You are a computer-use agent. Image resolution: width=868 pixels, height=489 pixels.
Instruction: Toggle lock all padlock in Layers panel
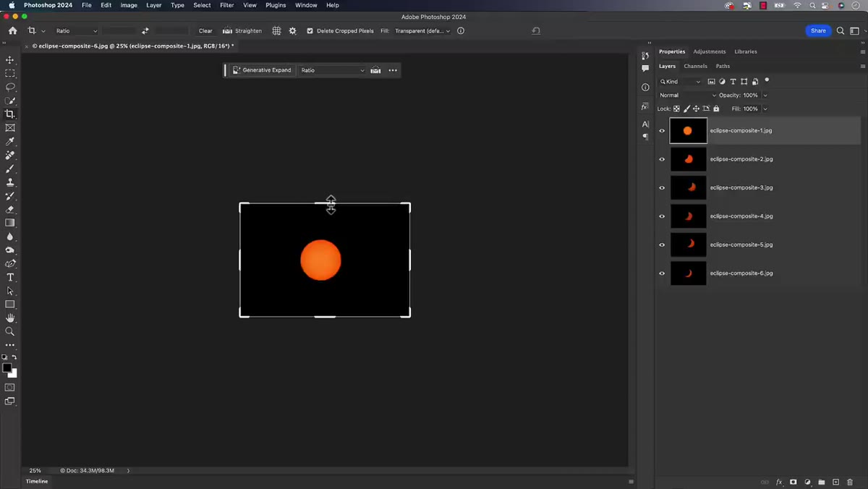pyautogui.click(x=716, y=109)
